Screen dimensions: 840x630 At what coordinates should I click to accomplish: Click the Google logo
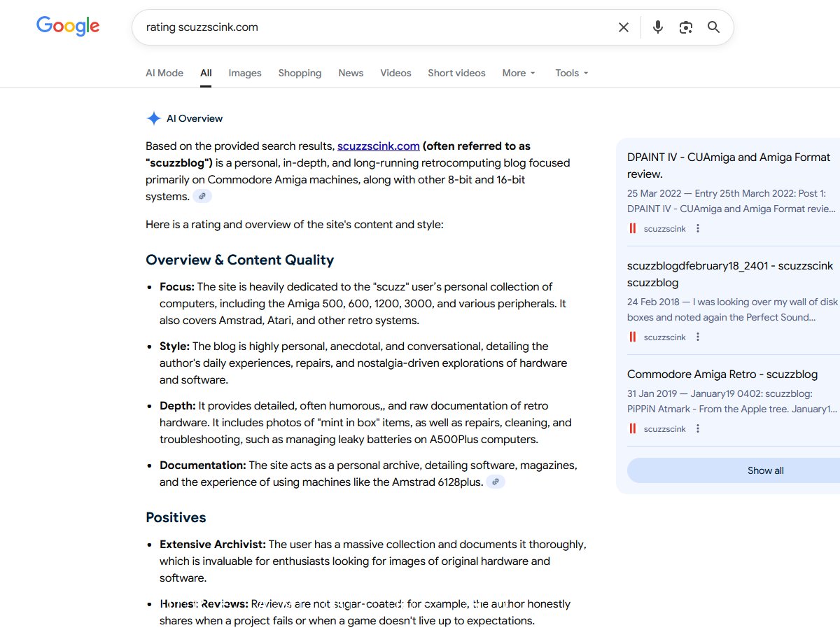point(68,27)
